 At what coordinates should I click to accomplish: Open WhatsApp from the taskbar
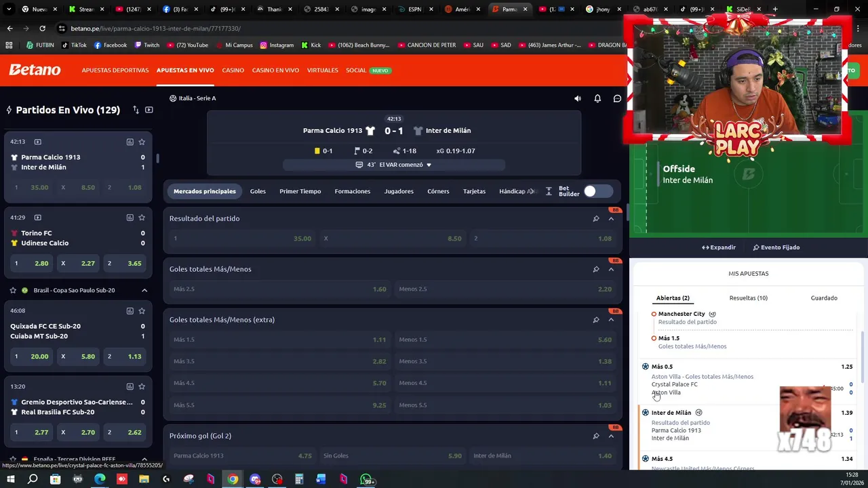366,480
